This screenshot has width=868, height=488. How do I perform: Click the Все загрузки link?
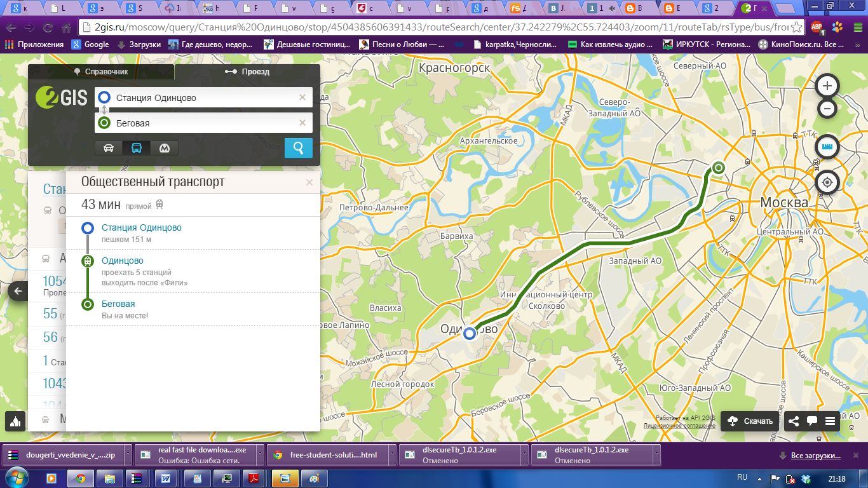(x=815, y=456)
